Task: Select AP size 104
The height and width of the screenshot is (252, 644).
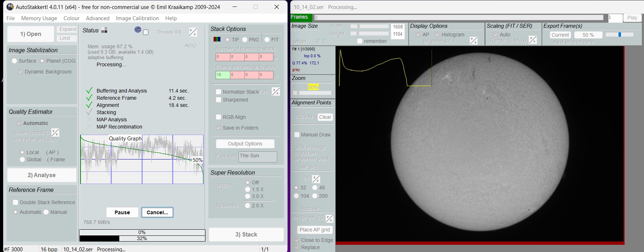Action: (296, 196)
